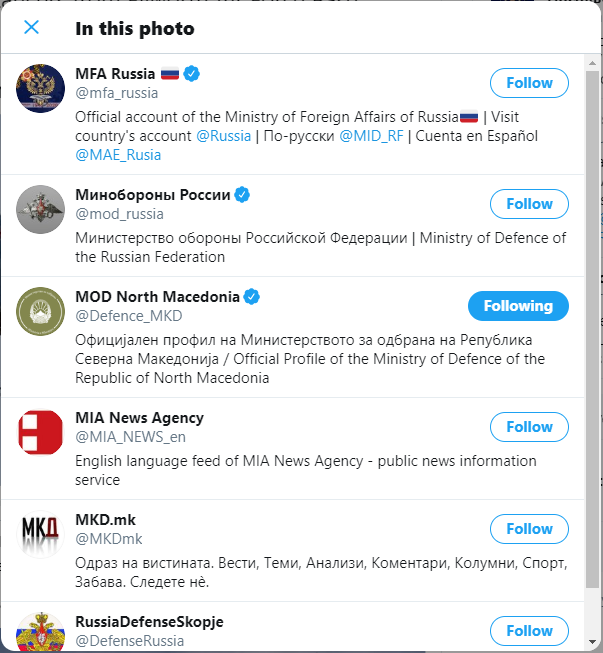This screenshot has width=603, height=653.
Task: Open Минобороны России profile avatar
Action: 40,209
